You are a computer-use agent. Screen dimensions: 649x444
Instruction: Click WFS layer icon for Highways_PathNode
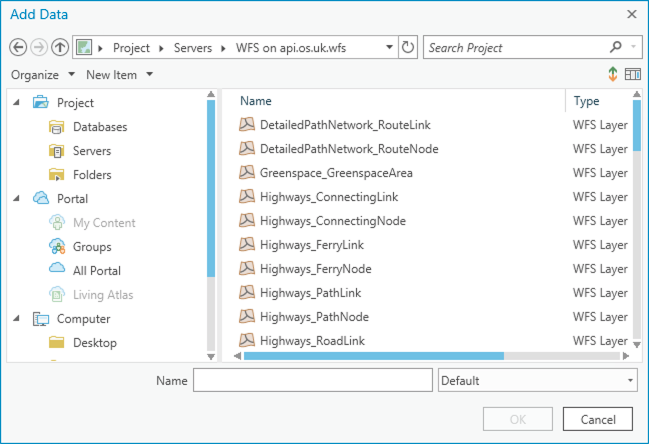coord(247,316)
